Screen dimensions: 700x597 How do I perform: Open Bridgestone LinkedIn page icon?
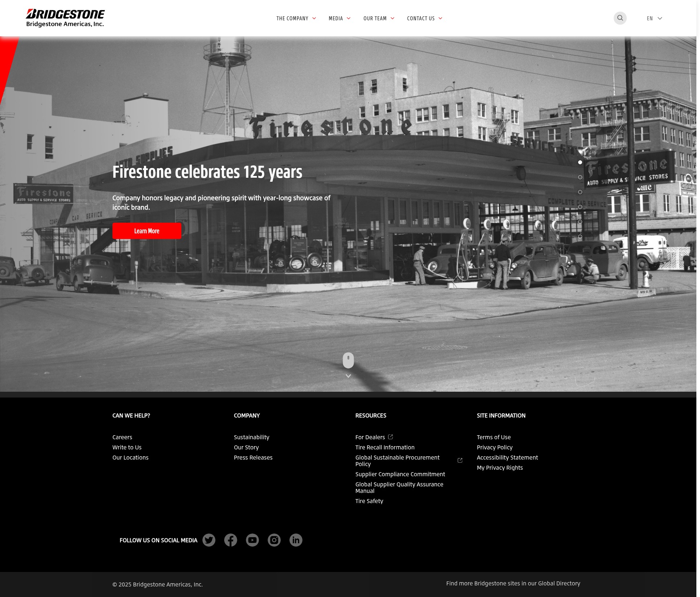296,540
